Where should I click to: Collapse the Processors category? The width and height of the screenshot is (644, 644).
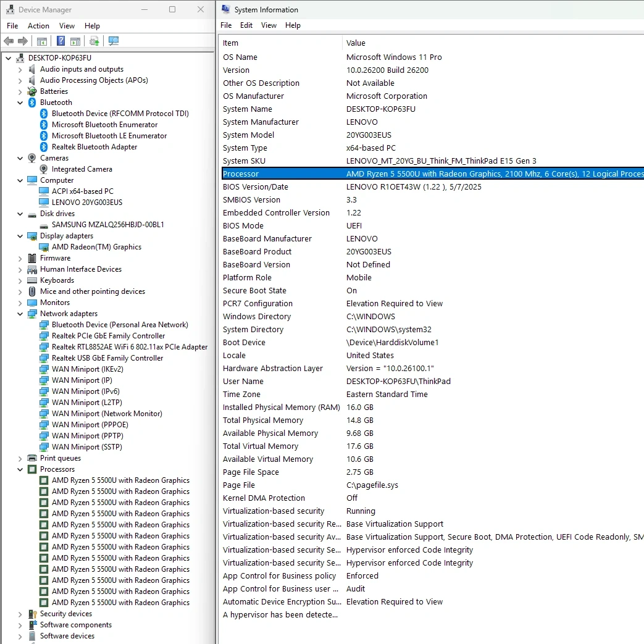pos(20,469)
